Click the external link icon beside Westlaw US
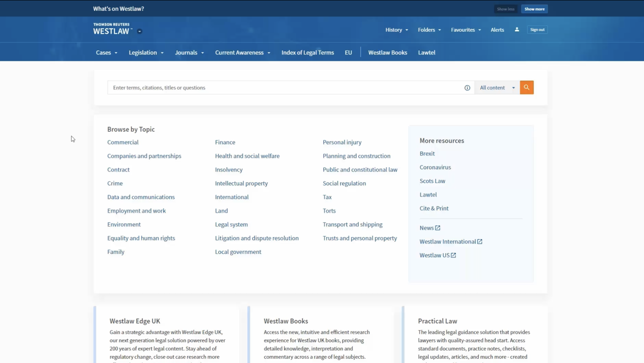The height and width of the screenshot is (363, 644). coord(453,255)
